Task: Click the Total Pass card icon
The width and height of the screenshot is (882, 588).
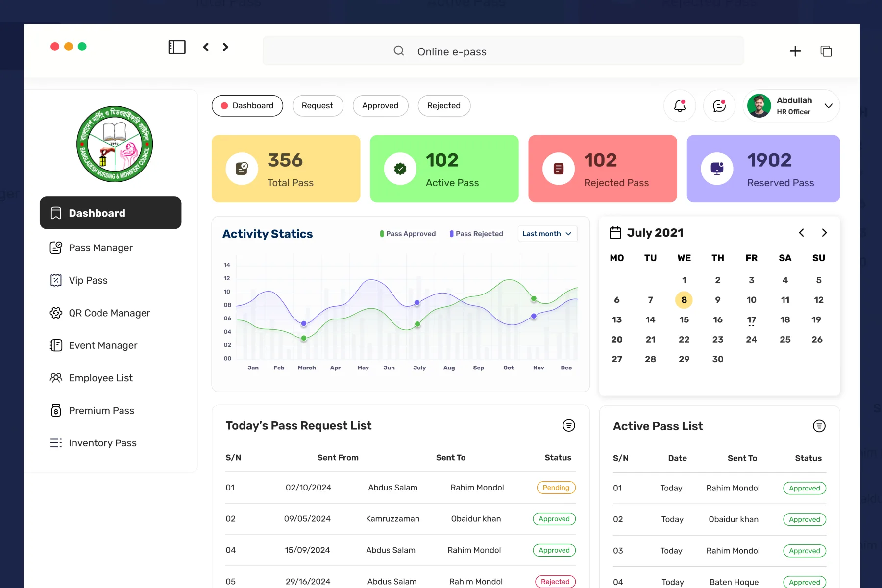Action: click(x=242, y=169)
